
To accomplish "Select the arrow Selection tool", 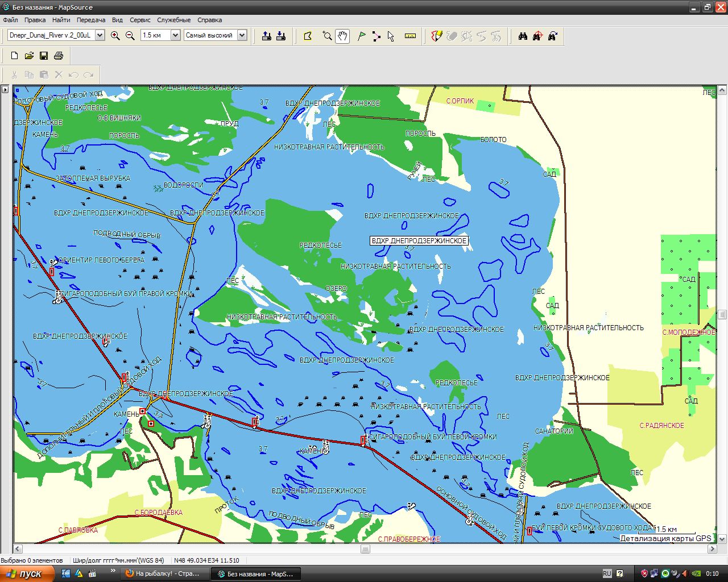I will [391, 36].
